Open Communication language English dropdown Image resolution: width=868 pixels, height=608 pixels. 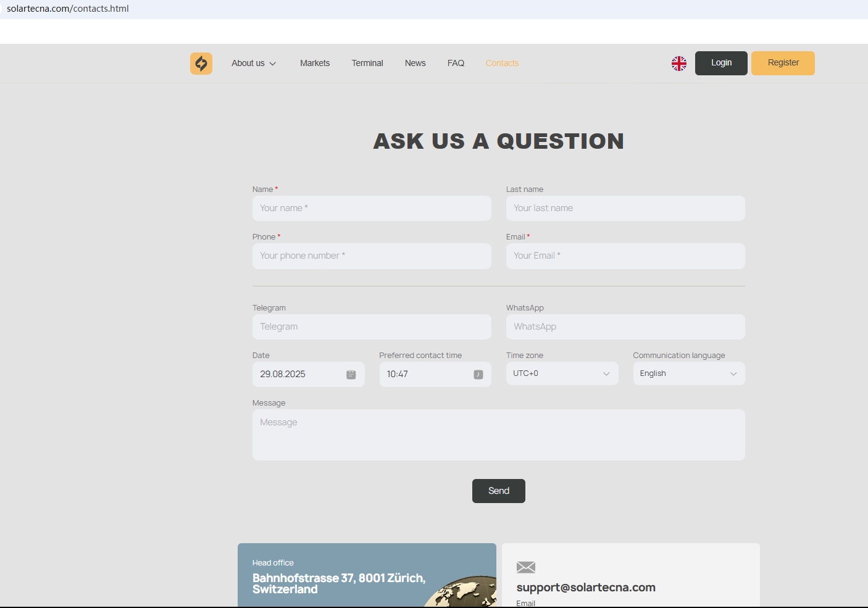point(688,373)
